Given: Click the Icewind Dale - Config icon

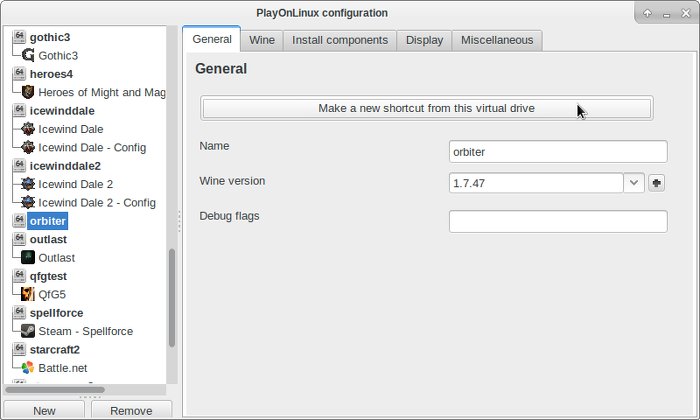Looking at the screenshot, I should [x=28, y=147].
